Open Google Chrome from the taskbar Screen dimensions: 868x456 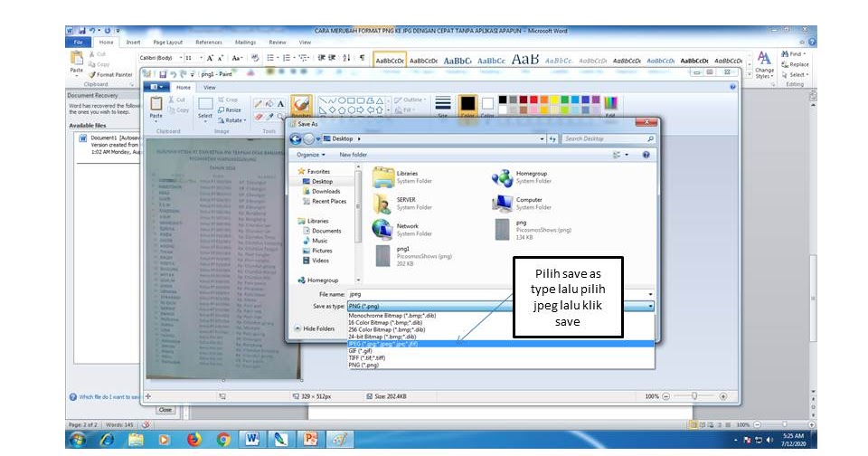(x=223, y=440)
